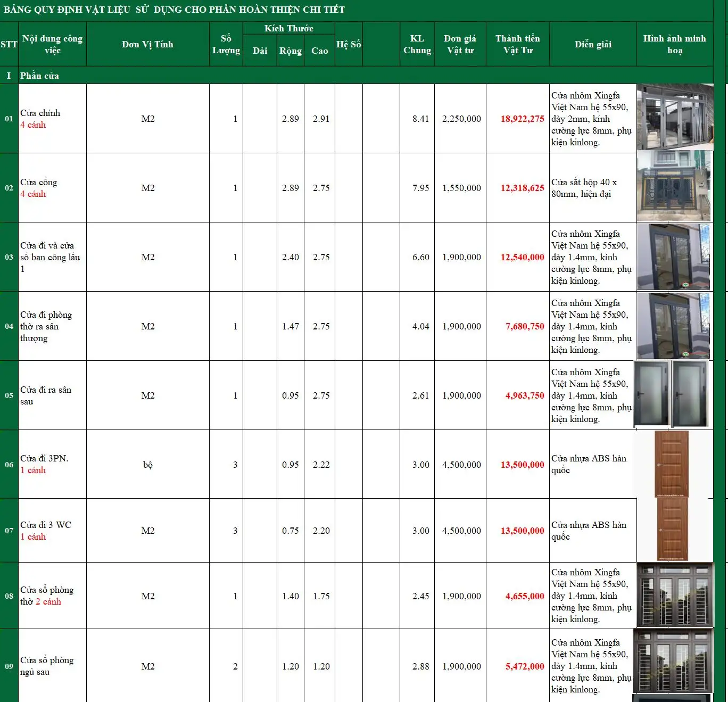Select the 2,250,000 unit price cell
The image size is (728, 702).
point(460,118)
